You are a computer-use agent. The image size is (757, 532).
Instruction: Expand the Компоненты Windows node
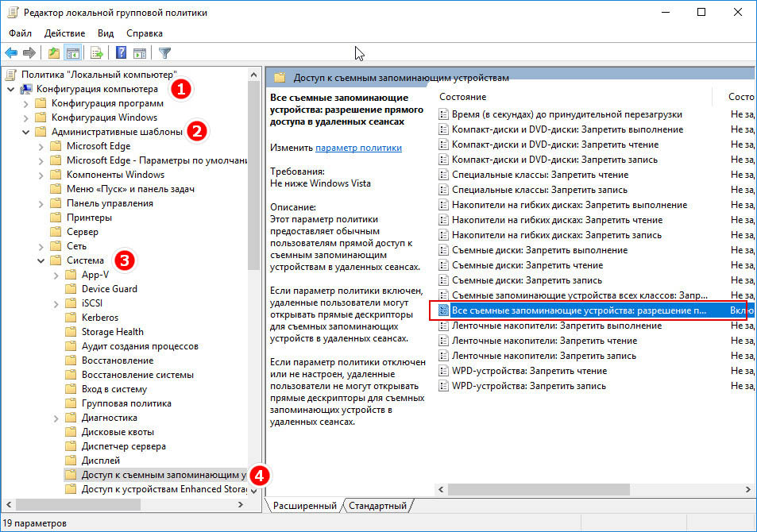coord(41,175)
